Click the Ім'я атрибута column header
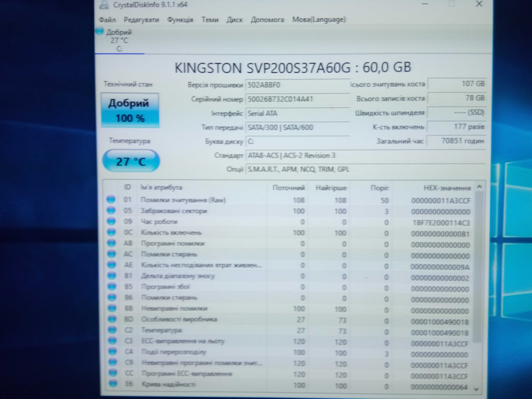The width and height of the screenshot is (532, 399). [161, 187]
